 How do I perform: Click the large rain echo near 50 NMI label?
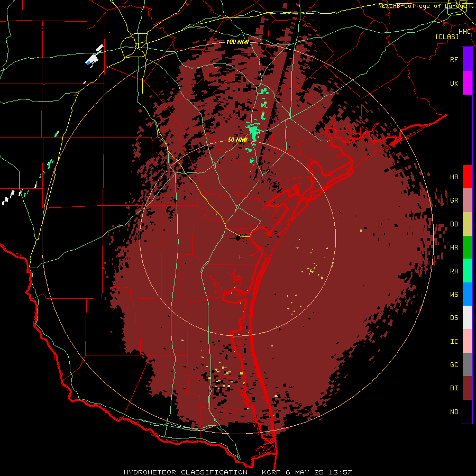(x=254, y=132)
